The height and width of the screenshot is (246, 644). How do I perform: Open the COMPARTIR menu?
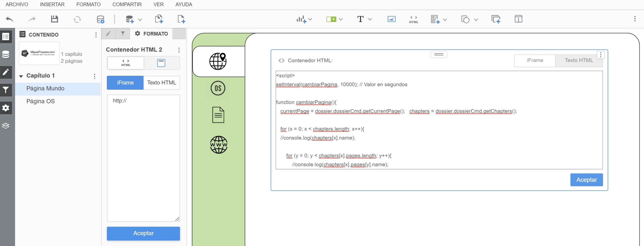127,5
